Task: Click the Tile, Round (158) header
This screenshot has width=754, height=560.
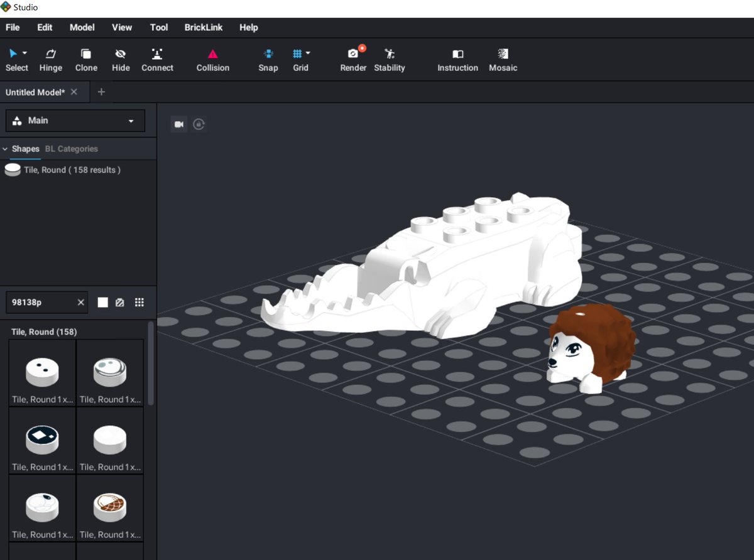Action: tap(44, 331)
